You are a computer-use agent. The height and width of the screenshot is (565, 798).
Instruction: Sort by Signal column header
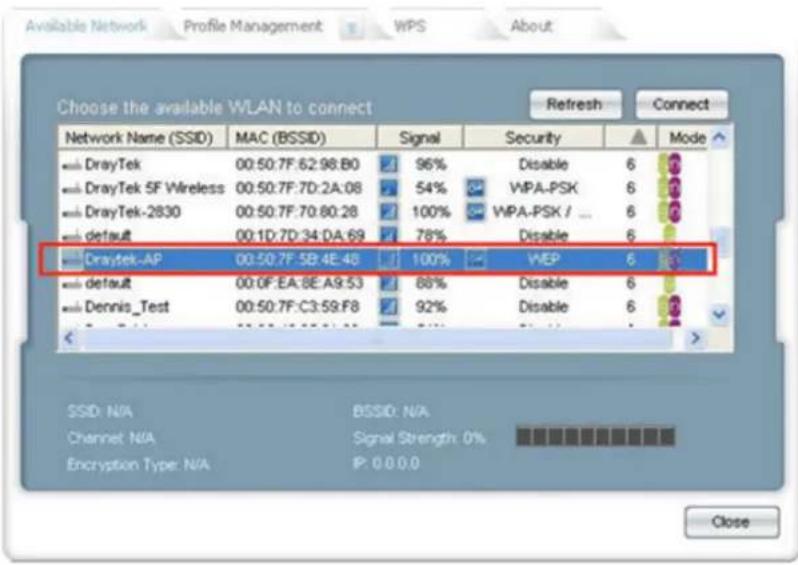coord(420,137)
